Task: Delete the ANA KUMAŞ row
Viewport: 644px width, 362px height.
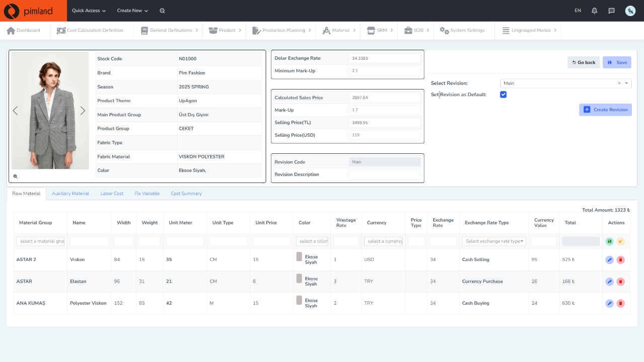Action: coord(620,303)
